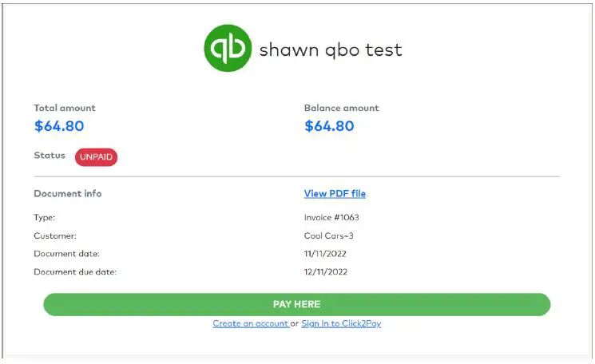Click the Document info heading

(x=68, y=194)
